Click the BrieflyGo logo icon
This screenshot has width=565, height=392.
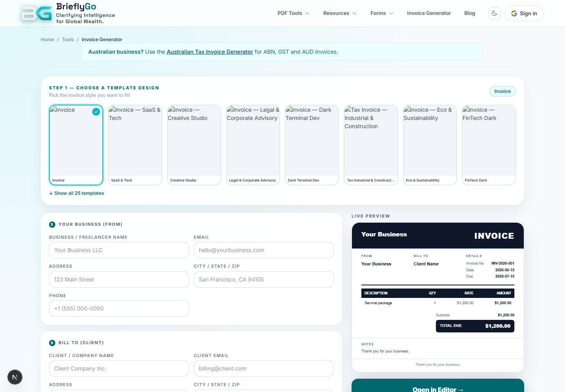[36, 13]
